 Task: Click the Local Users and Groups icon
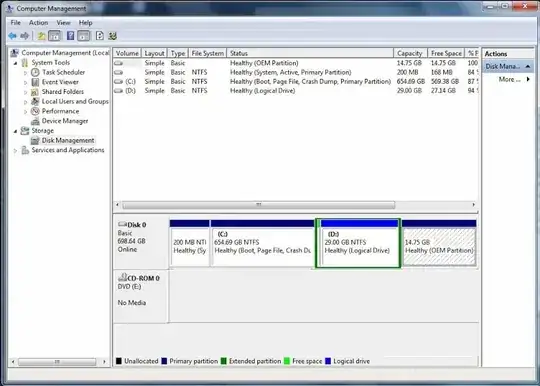coord(35,101)
